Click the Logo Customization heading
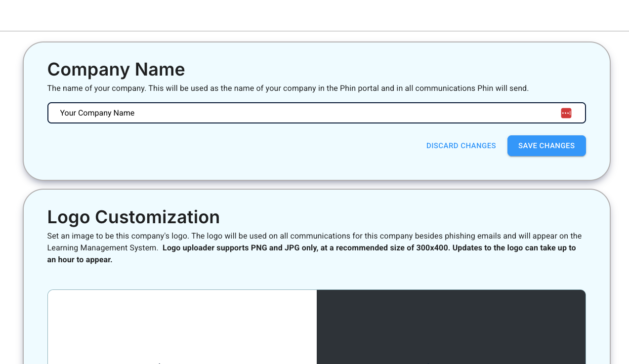The image size is (629, 364). click(x=133, y=217)
